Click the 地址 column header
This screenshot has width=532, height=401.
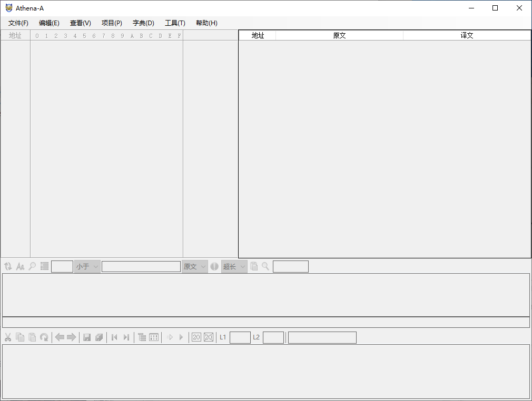257,35
